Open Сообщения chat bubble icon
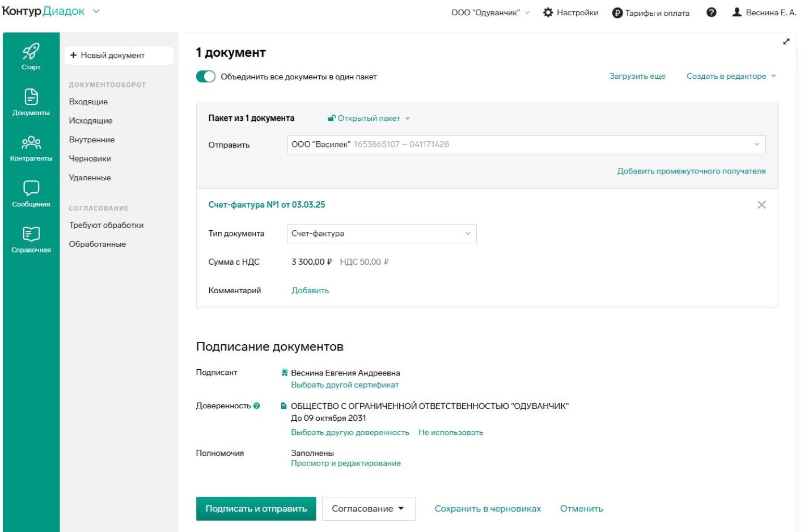Viewport: 804px width, 532px height. pyautogui.click(x=31, y=193)
